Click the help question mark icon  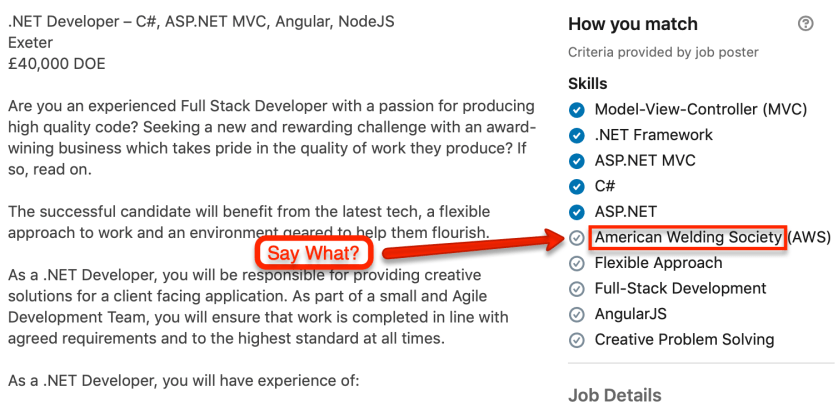click(x=806, y=24)
